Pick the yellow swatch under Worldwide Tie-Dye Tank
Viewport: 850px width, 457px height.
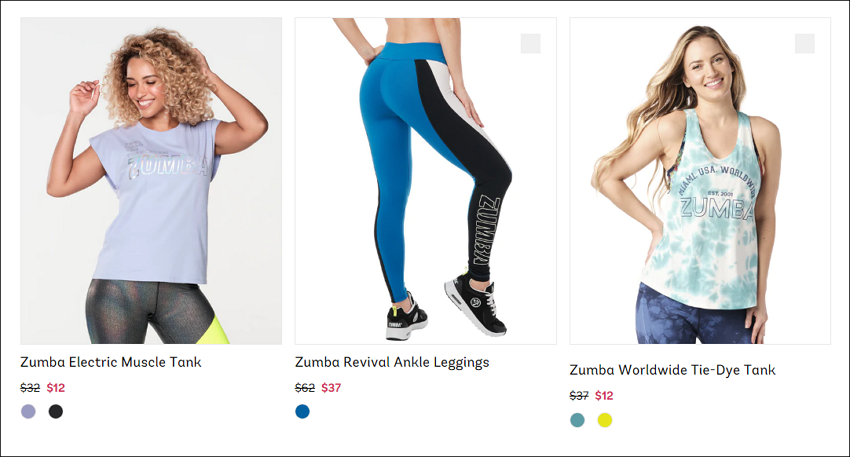[605, 420]
